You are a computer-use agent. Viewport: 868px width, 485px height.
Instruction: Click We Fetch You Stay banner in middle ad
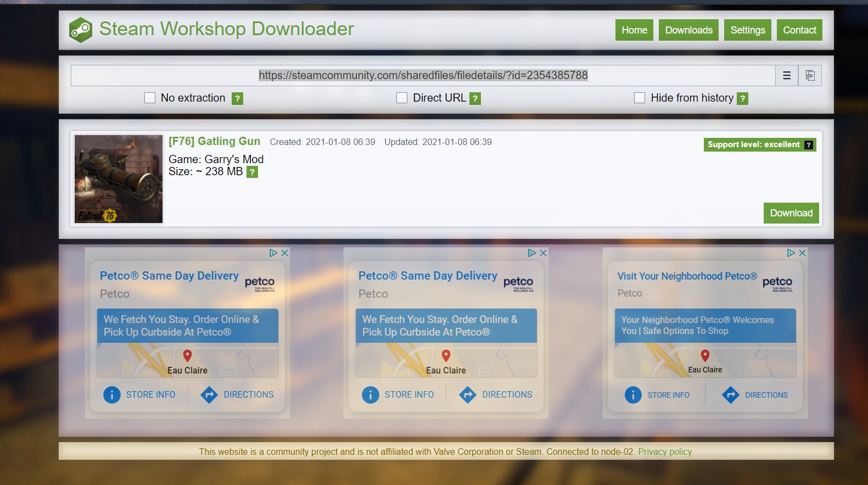(446, 326)
